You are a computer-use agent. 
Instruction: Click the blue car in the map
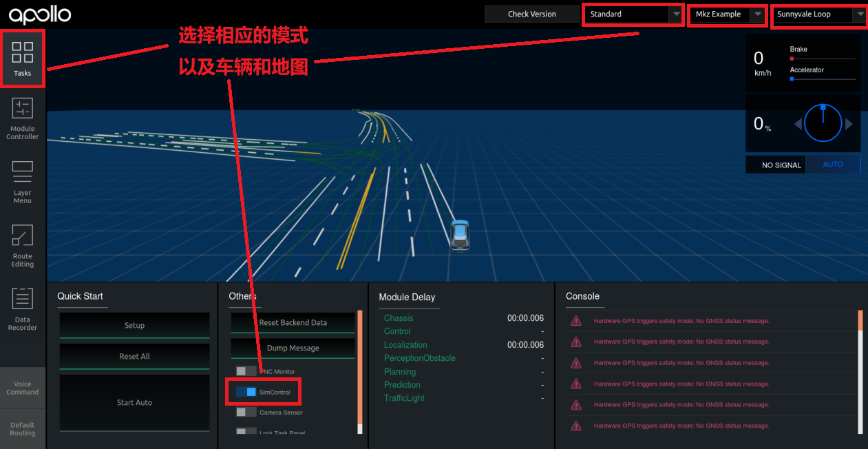click(x=460, y=235)
